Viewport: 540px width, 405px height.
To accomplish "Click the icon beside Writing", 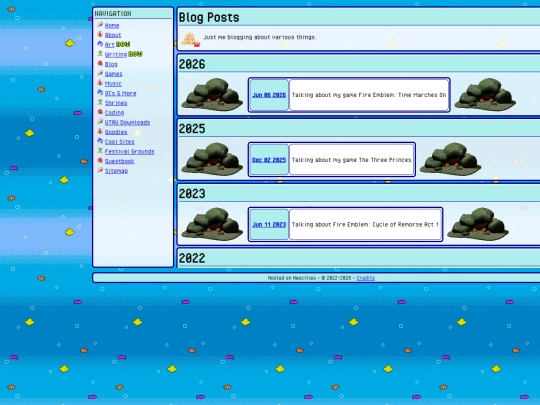I will tap(100, 53).
